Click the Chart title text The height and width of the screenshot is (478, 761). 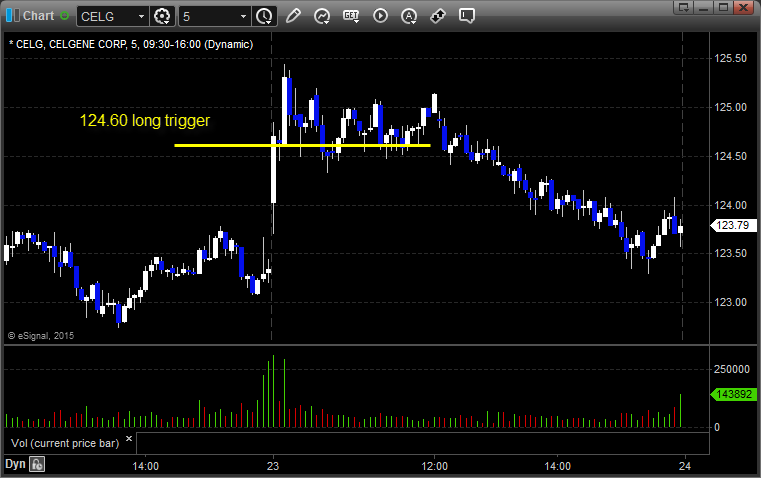pos(38,16)
